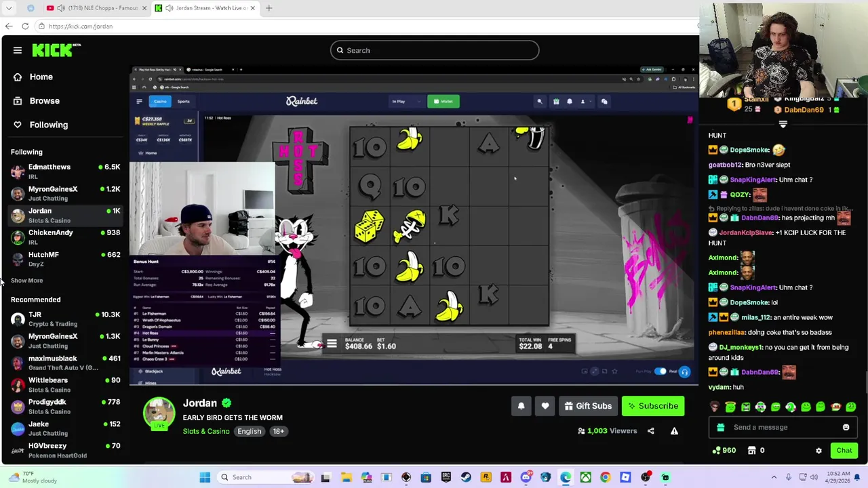868x488 pixels.
Task: Open TJR recommended channel
Action: click(66, 319)
